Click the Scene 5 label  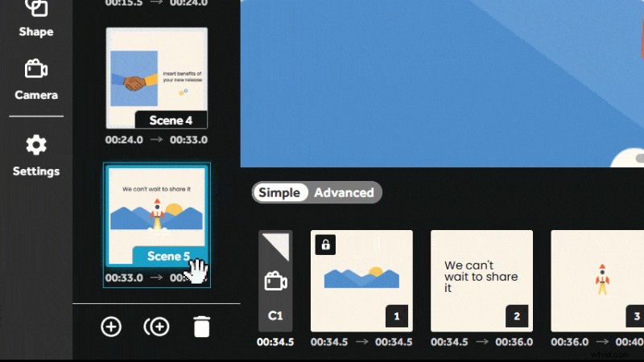click(169, 256)
